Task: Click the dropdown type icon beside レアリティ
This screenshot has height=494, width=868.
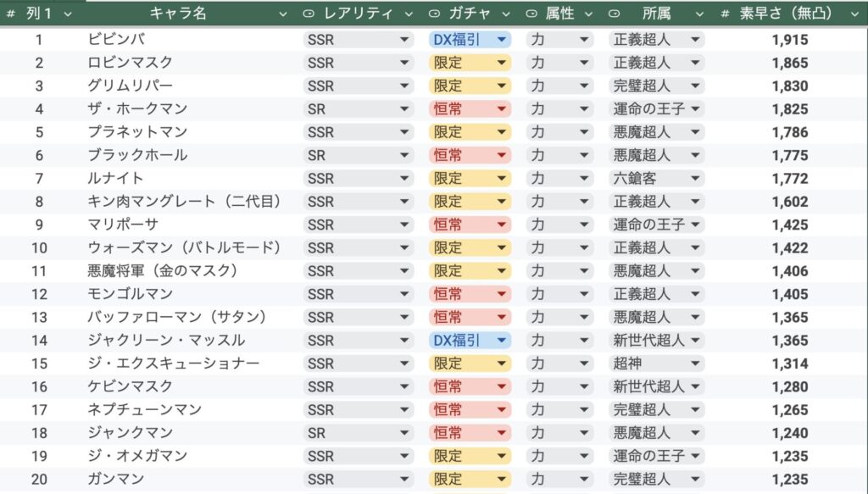Action: pyautogui.click(x=309, y=14)
